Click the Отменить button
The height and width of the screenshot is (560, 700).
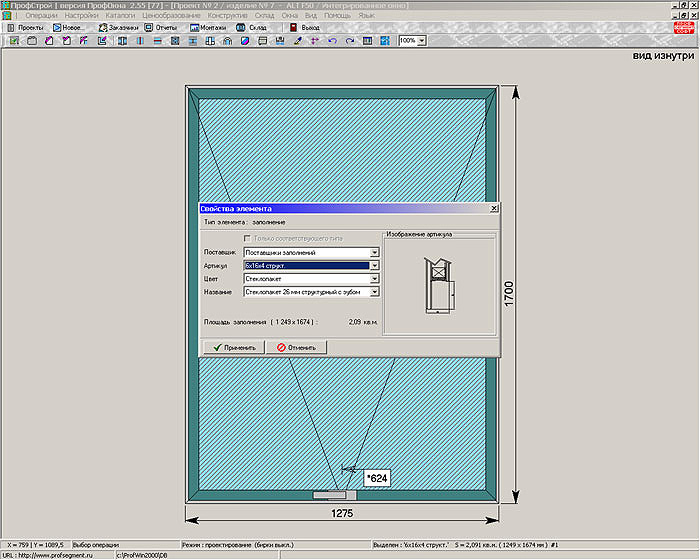pos(296,348)
